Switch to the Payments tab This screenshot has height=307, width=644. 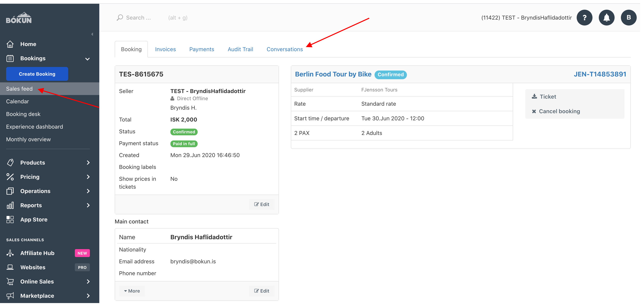coord(202,49)
